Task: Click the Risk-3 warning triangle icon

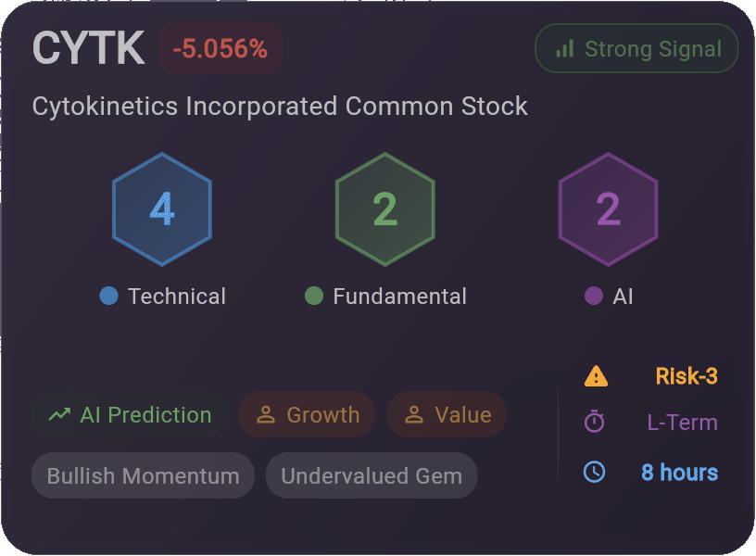Action: pyautogui.click(x=596, y=376)
